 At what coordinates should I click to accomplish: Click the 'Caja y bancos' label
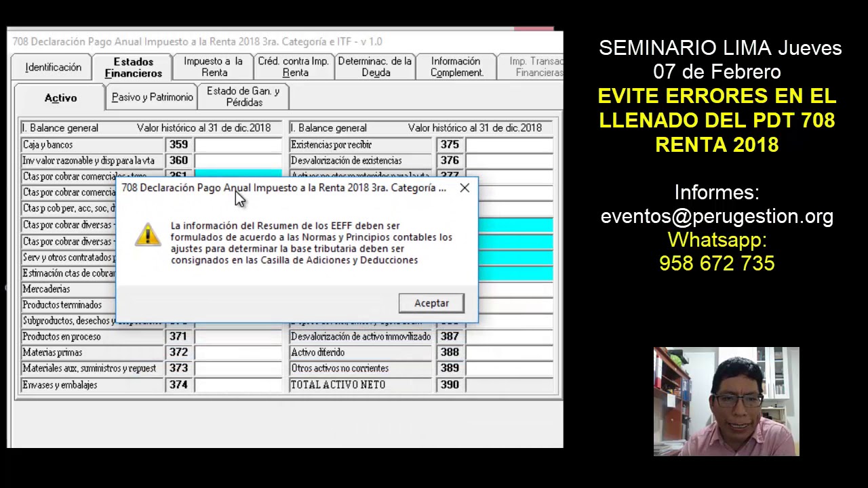coord(47,144)
